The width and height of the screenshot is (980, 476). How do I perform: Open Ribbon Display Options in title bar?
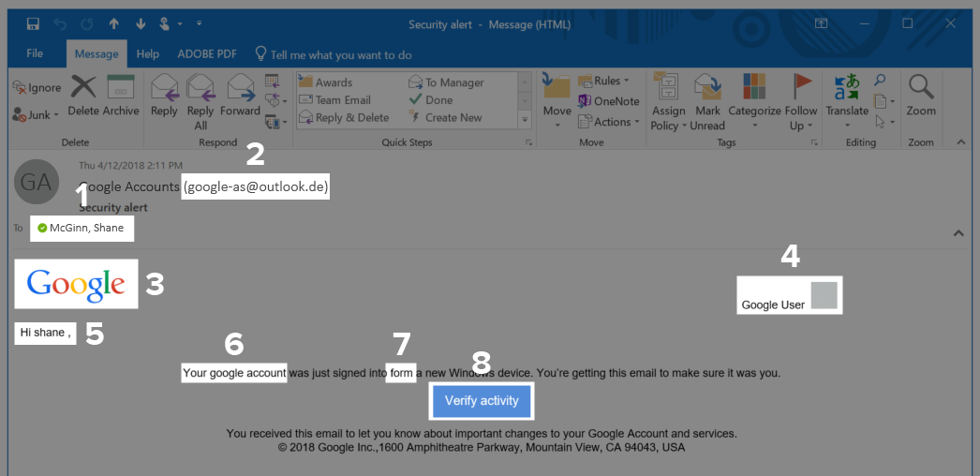pos(821,23)
